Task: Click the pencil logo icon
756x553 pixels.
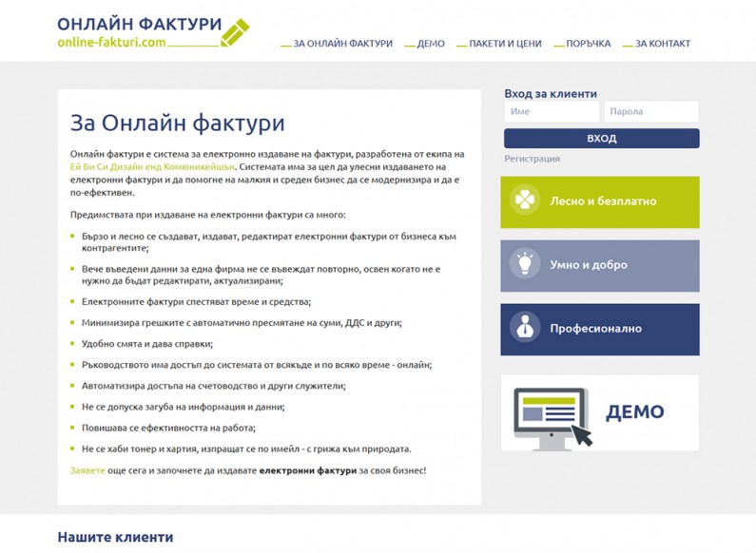Action: pyautogui.click(x=235, y=32)
